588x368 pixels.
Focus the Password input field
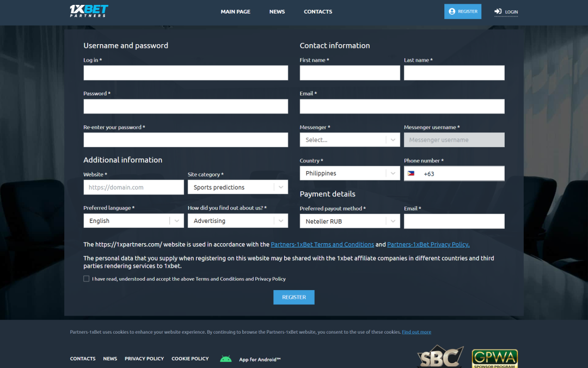coord(186,106)
